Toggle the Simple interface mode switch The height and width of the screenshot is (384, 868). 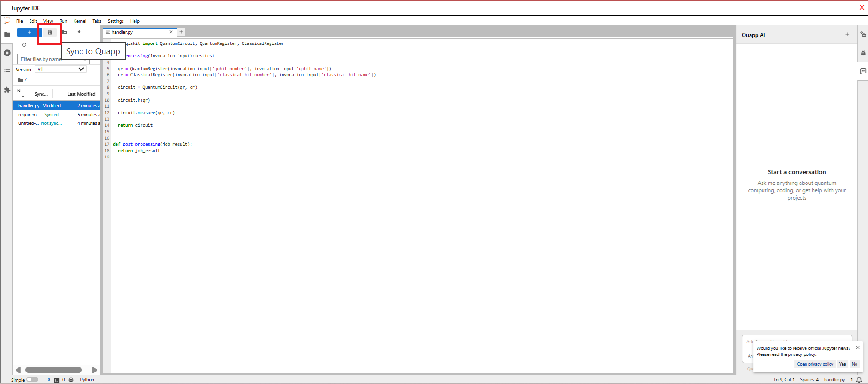[x=32, y=380]
